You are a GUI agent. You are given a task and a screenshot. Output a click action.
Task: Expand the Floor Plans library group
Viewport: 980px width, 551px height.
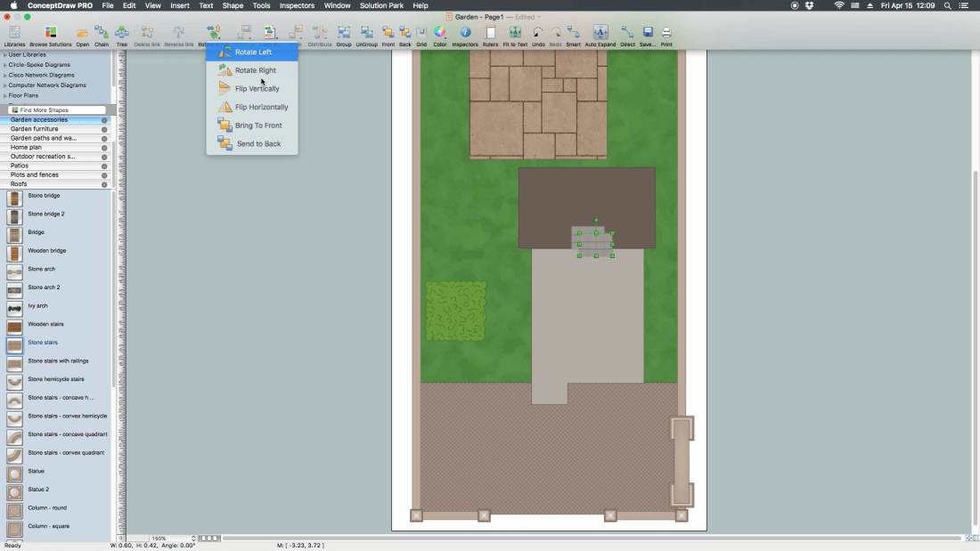(x=23, y=95)
